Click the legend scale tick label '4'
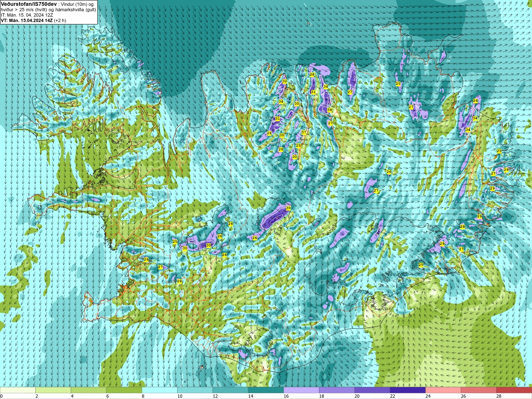Image resolution: width=532 pixels, height=399 pixels. click(72, 396)
